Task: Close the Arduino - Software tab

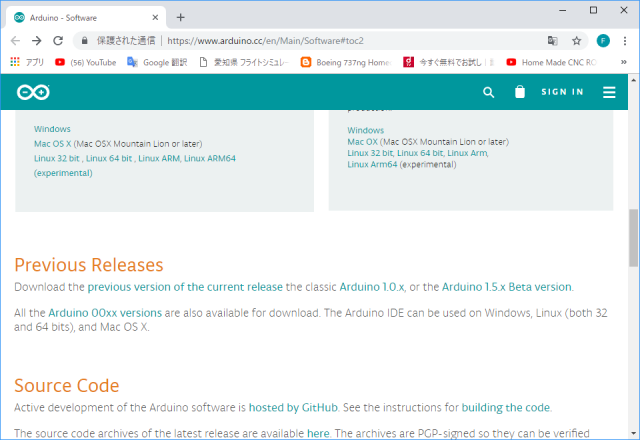Action: (x=155, y=18)
